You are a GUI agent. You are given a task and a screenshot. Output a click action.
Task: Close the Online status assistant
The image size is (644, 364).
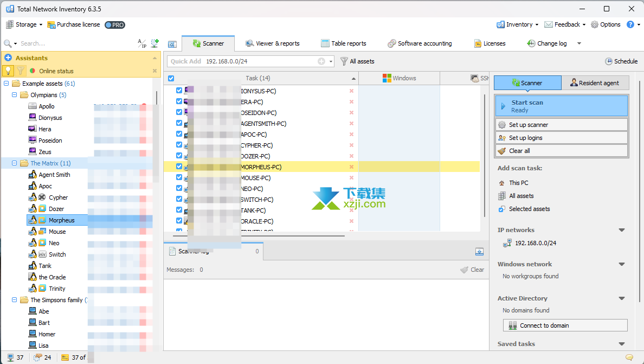click(x=155, y=71)
